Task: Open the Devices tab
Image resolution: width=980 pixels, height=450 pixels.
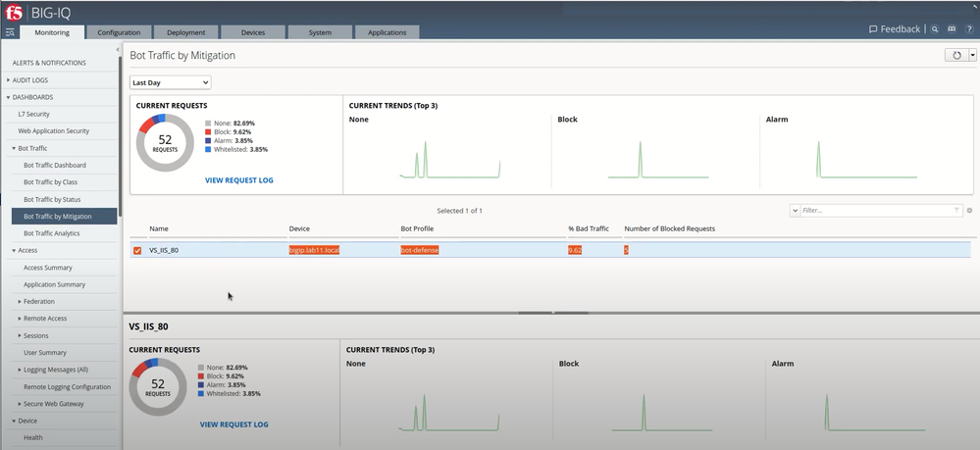Action: pos(252,32)
